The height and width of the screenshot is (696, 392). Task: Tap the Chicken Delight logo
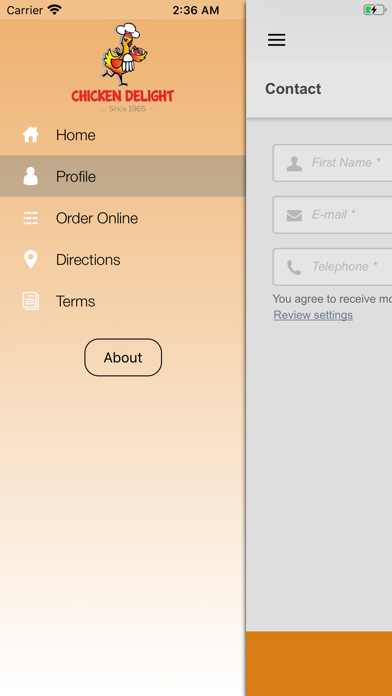pos(123,67)
